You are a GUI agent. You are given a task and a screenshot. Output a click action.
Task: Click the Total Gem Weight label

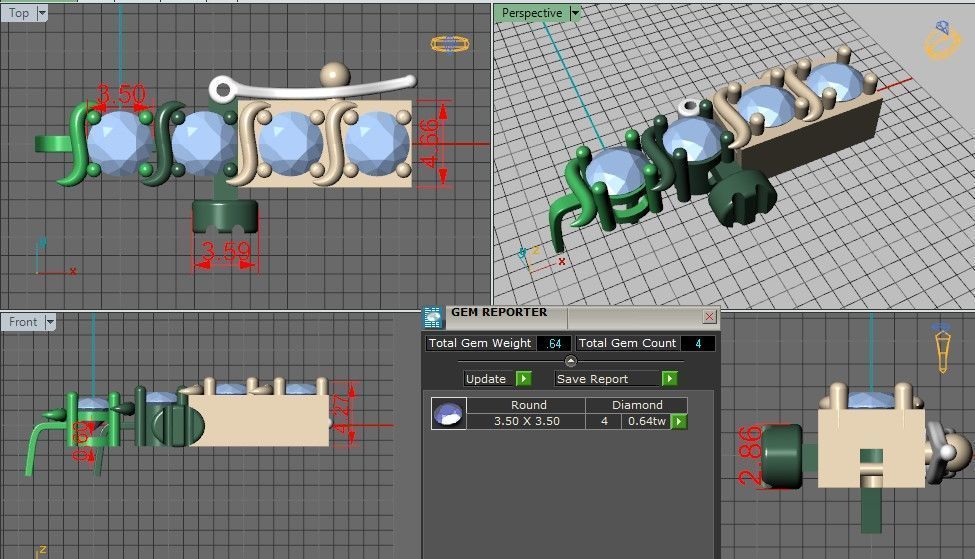click(479, 343)
